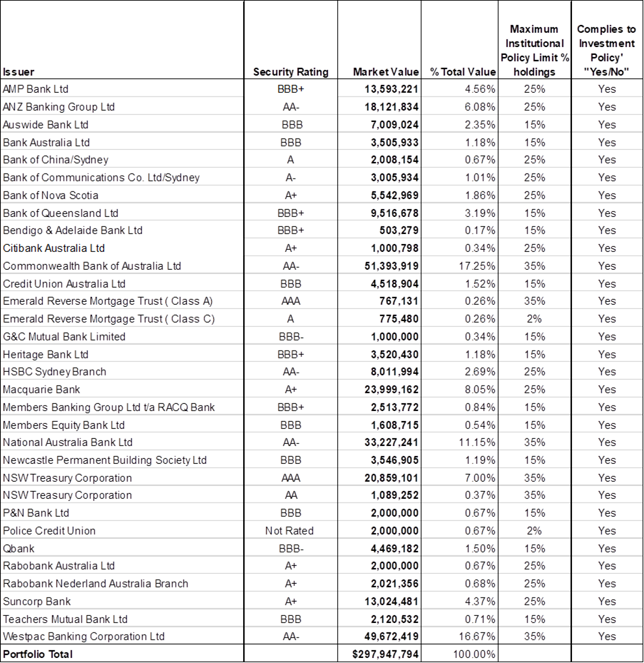
Task: Select the 7,009,024 Auswide market value
Action: point(394,125)
